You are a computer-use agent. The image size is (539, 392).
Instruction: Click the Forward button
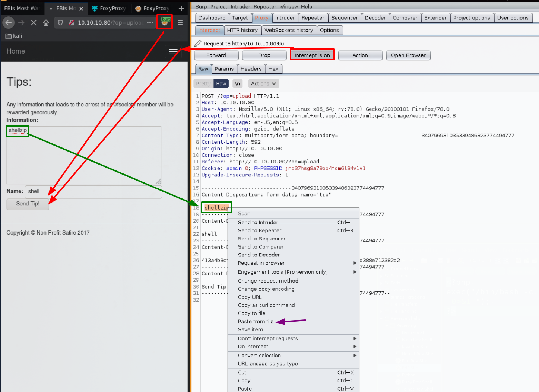(x=216, y=55)
